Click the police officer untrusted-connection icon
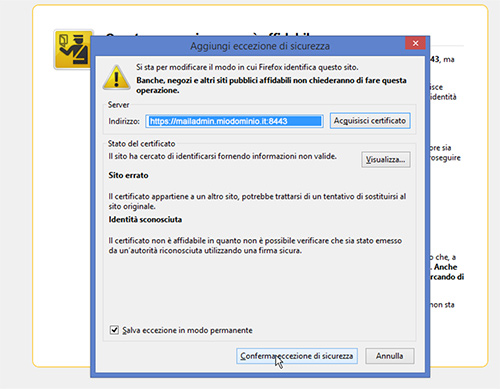This screenshot has height=389, width=500. point(73,49)
